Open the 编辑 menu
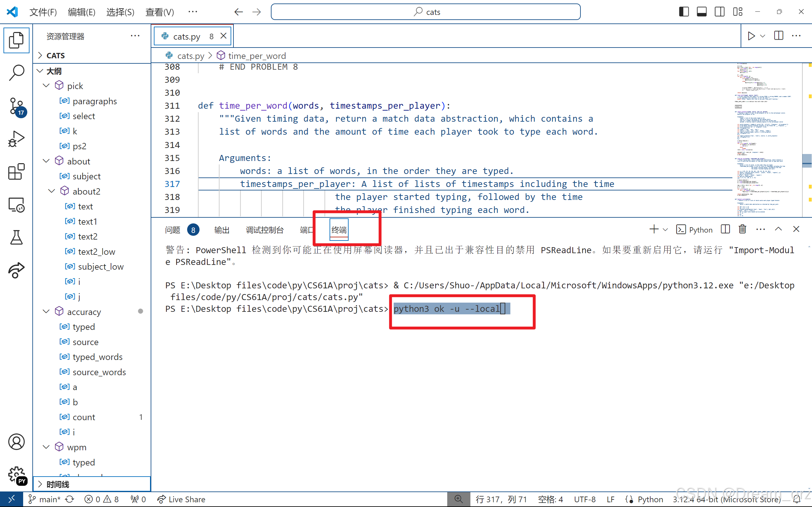The width and height of the screenshot is (812, 507). pyautogui.click(x=81, y=11)
